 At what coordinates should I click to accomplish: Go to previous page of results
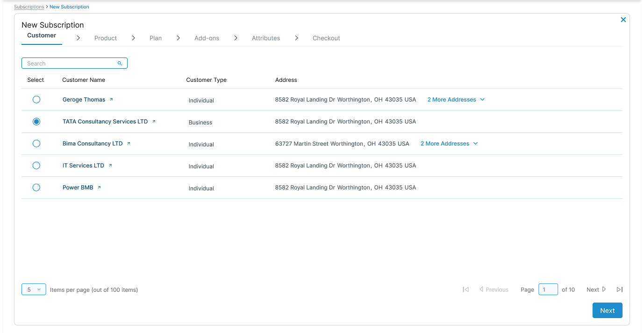point(494,290)
